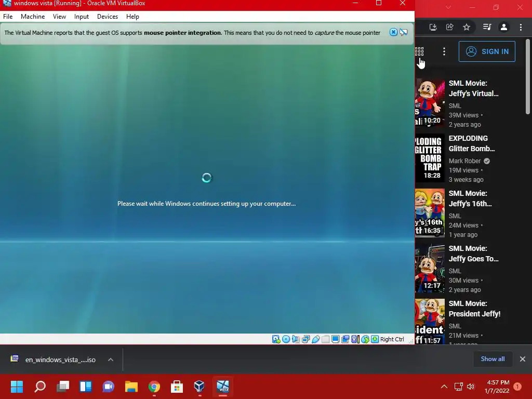Click the optical disc status icon
This screenshot has width=532, height=399.
pos(286,339)
